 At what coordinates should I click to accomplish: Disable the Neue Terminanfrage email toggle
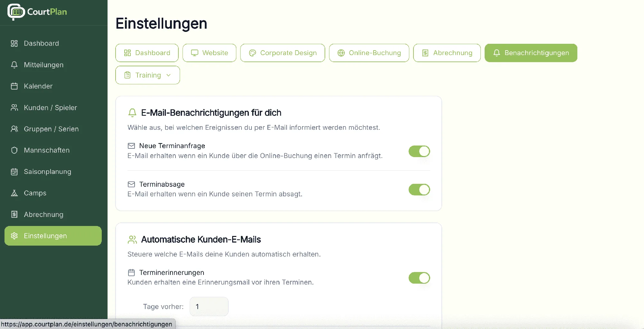pyautogui.click(x=419, y=151)
